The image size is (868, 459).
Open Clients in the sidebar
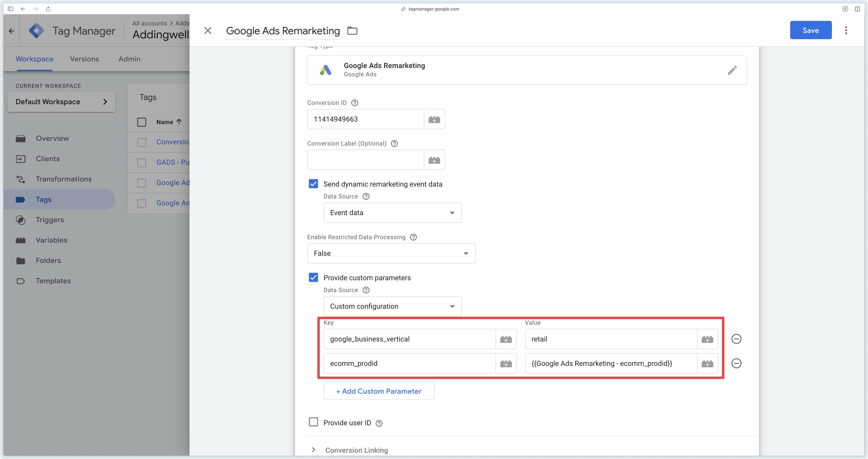point(59,159)
